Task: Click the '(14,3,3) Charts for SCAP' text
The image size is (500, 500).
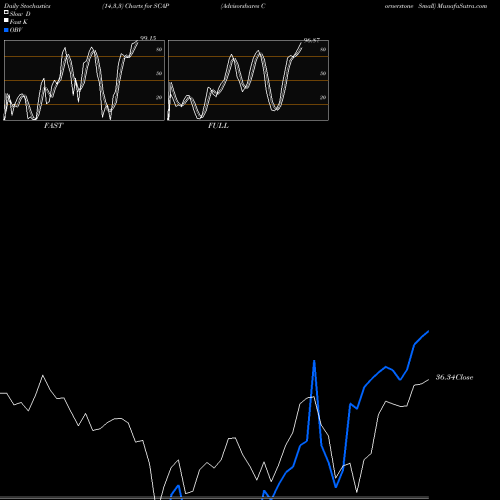Action: click(136, 6)
